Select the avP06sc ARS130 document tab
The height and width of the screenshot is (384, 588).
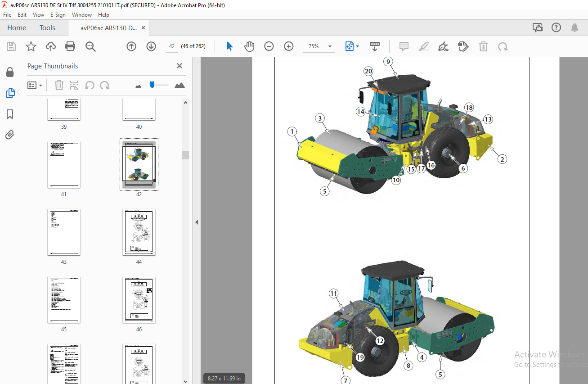pyautogui.click(x=109, y=28)
